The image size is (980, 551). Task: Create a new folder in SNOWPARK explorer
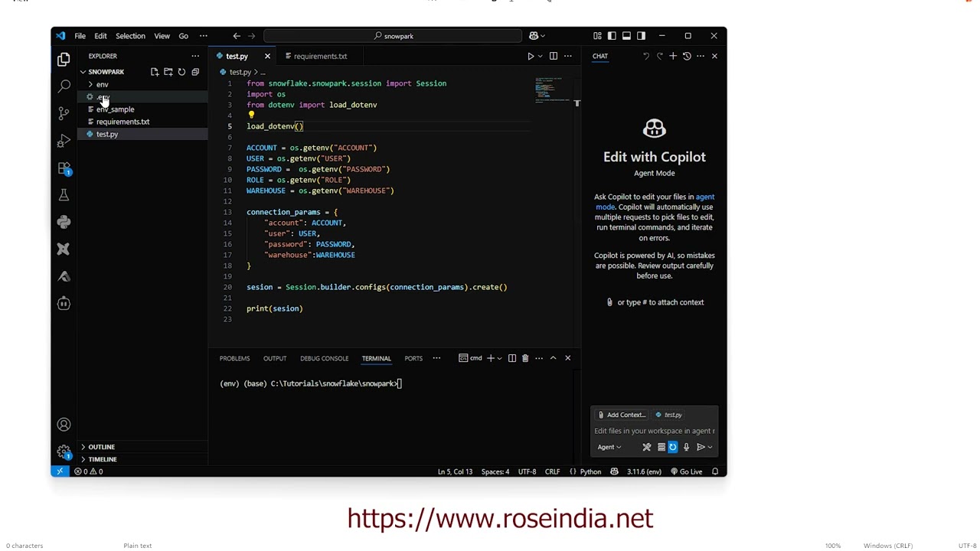point(168,72)
